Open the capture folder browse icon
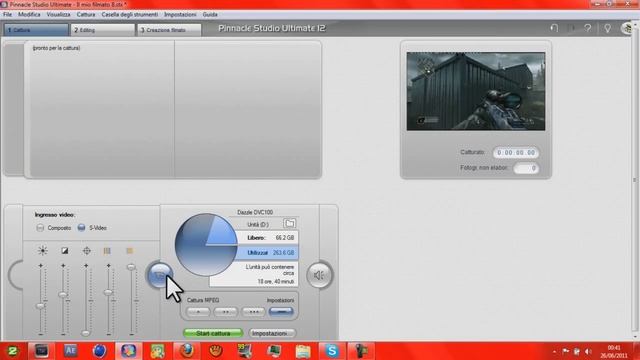 tap(289, 223)
